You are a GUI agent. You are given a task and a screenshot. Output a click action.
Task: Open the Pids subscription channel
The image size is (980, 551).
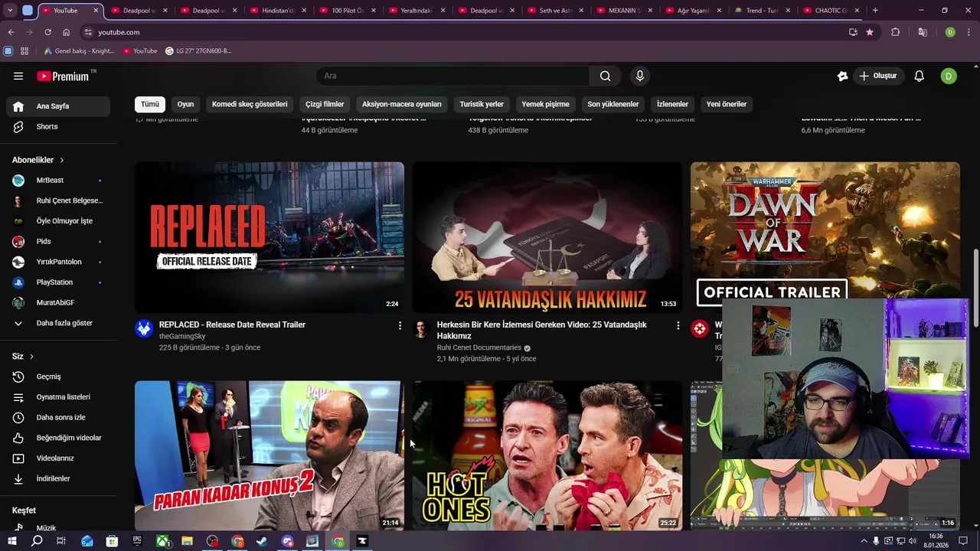58,241
